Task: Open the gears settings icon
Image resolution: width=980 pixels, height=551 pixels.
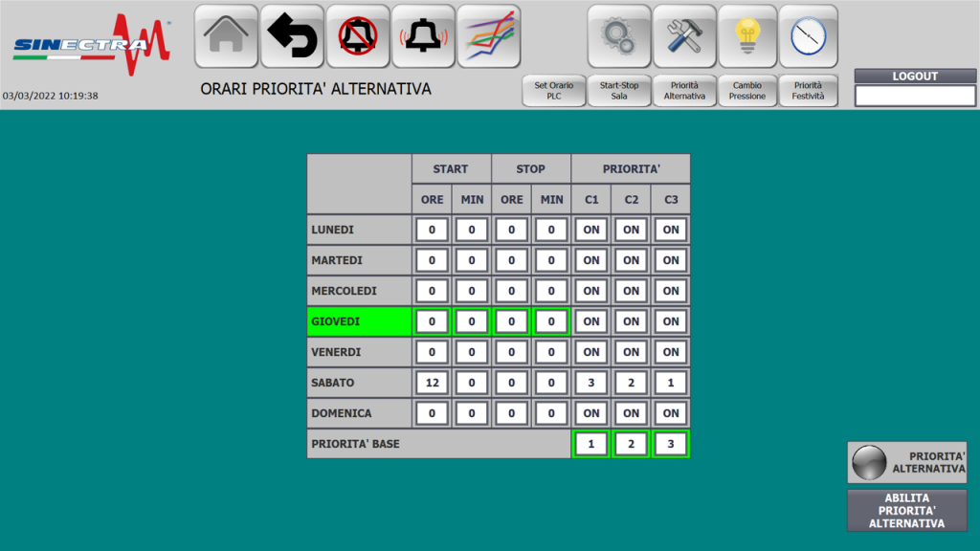Action: (x=618, y=36)
